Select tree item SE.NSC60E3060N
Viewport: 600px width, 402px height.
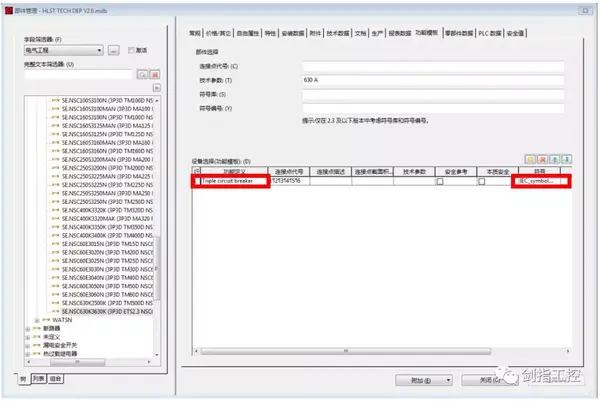[107, 295]
